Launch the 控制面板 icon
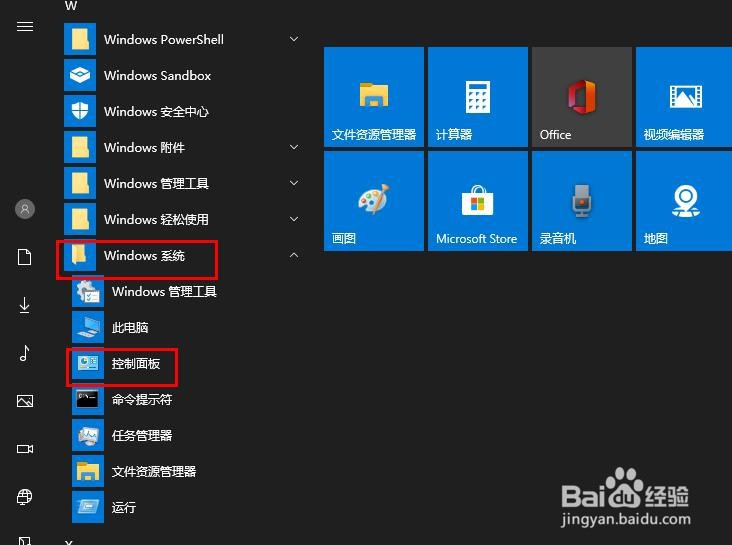The image size is (732, 545). (88, 363)
